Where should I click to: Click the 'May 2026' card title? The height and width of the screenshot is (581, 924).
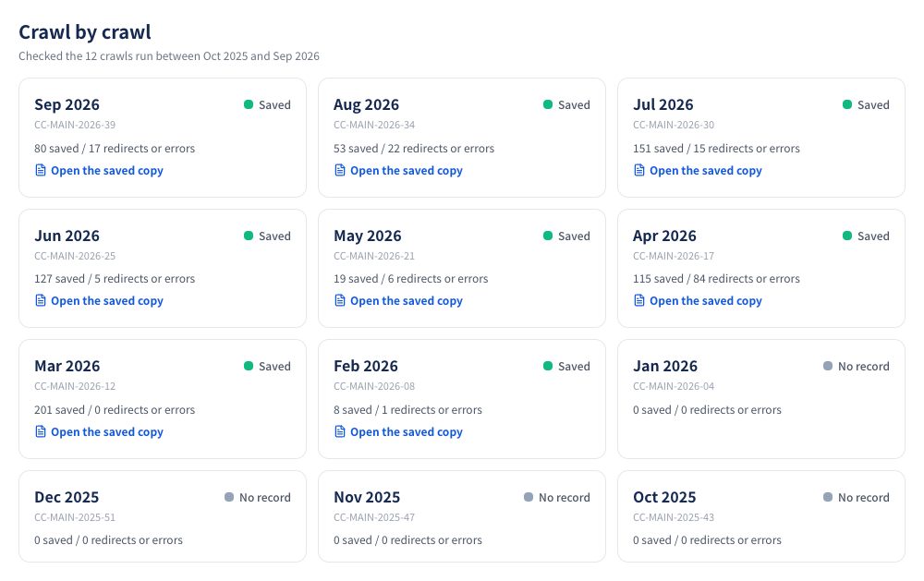pos(368,236)
